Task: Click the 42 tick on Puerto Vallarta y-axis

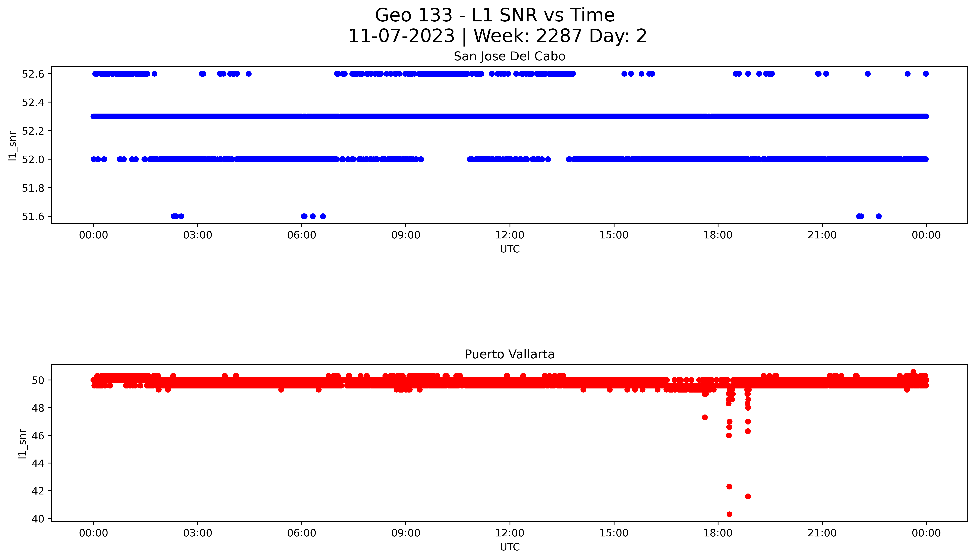Action: point(38,491)
